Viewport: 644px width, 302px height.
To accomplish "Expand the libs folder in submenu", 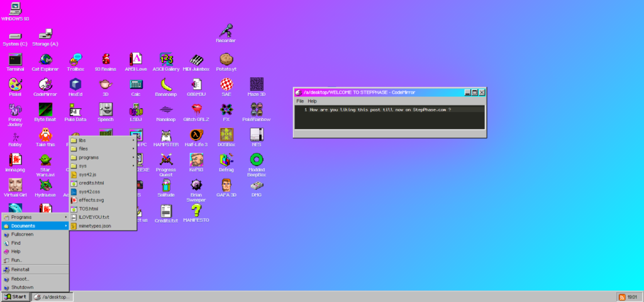I will [103, 140].
